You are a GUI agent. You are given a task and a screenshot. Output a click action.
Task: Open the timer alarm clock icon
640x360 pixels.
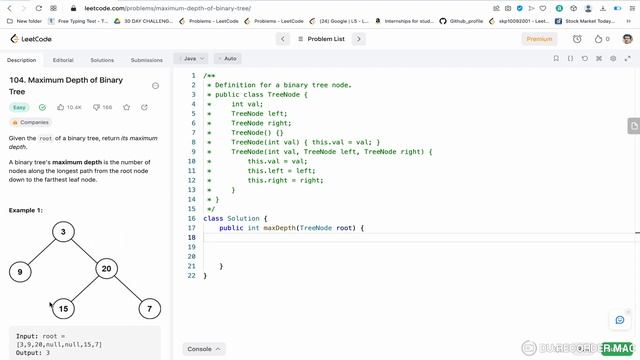tap(577, 39)
